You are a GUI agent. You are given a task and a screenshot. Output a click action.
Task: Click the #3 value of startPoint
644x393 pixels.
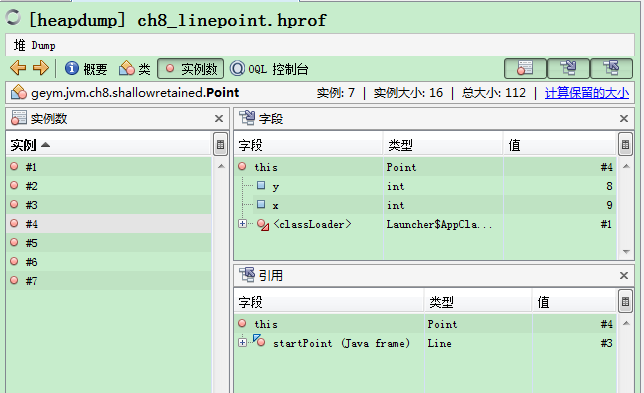click(x=606, y=343)
